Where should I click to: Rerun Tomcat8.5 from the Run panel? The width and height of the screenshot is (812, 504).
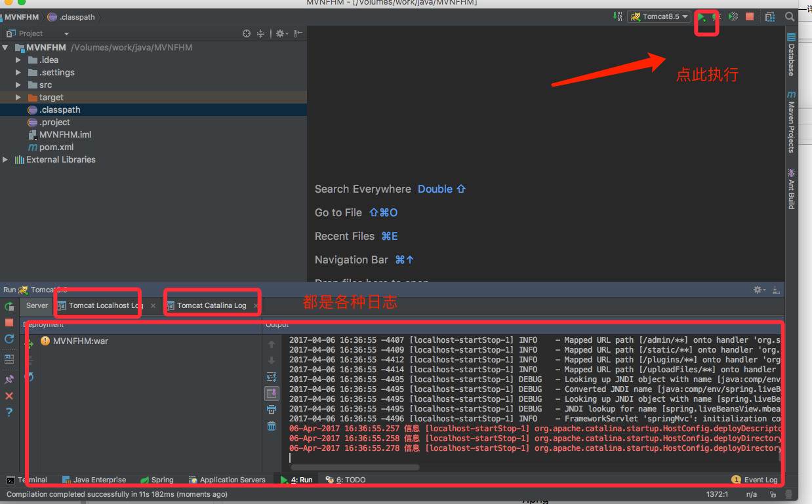[9, 306]
